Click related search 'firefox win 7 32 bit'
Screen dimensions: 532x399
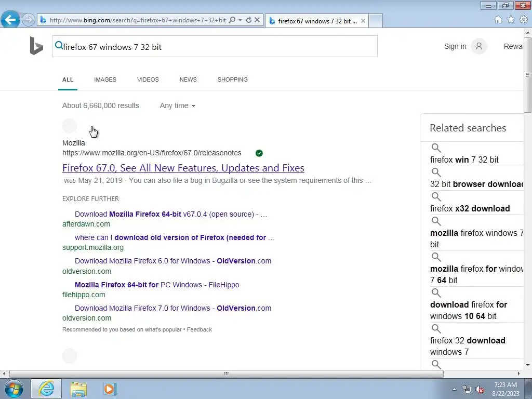464,159
